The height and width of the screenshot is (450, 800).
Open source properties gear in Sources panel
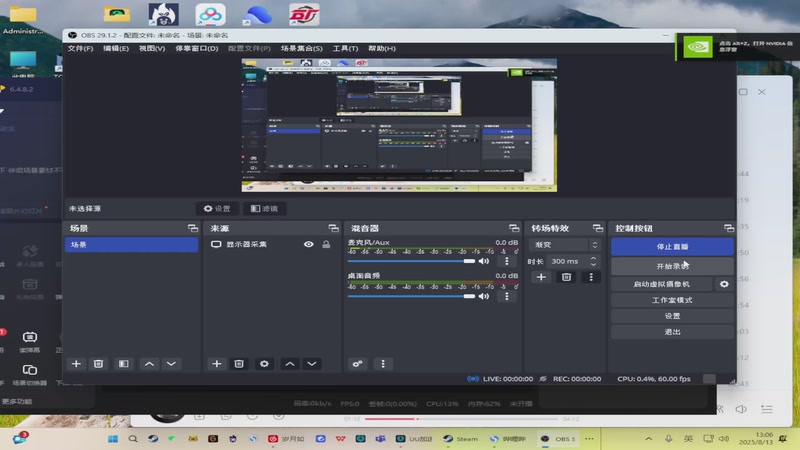click(x=264, y=364)
